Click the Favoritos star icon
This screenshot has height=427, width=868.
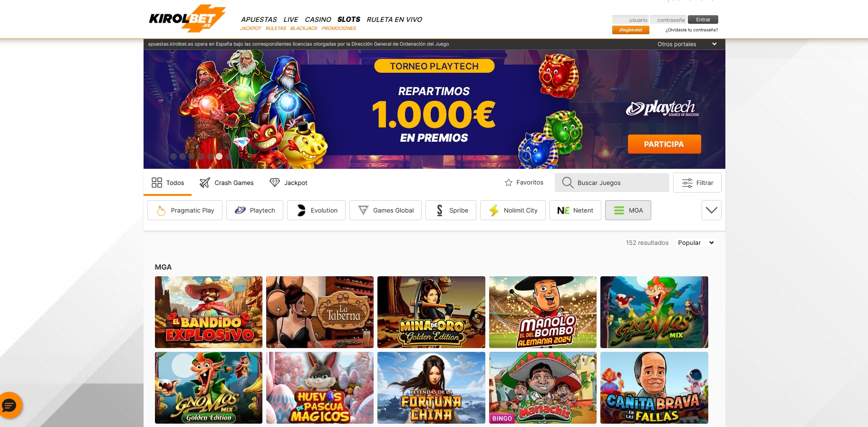(509, 183)
